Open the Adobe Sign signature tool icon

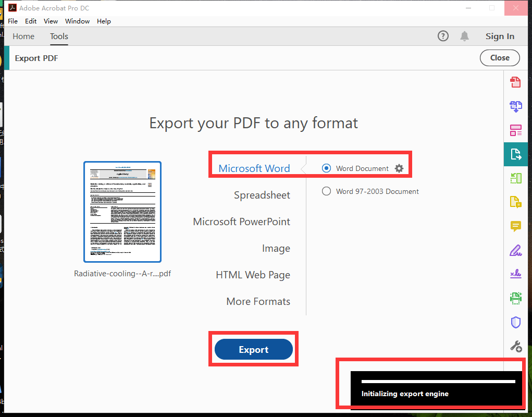click(x=515, y=274)
